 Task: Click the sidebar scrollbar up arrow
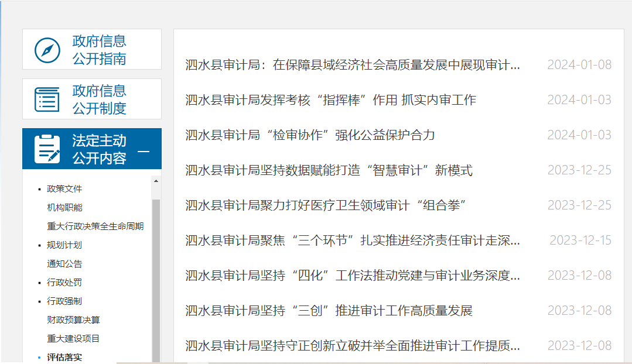(x=156, y=181)
